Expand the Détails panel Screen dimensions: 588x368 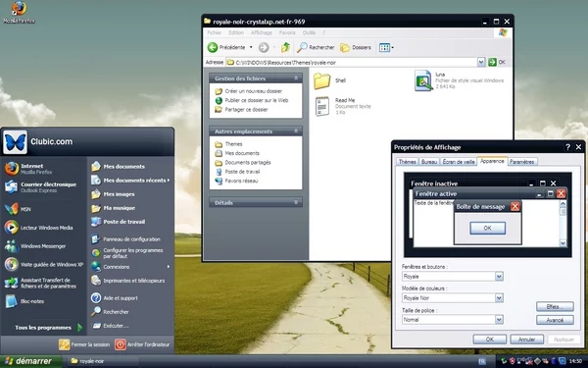click(296, 202)
